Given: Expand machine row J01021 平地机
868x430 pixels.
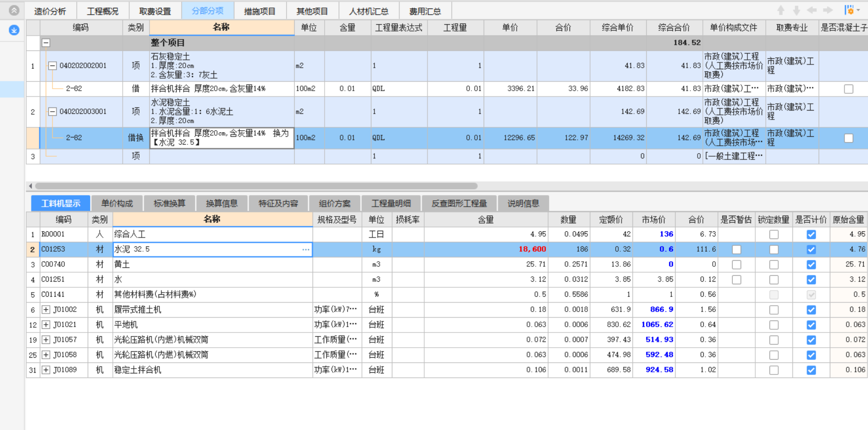Looking at the screenshot, I should (46, 325).
